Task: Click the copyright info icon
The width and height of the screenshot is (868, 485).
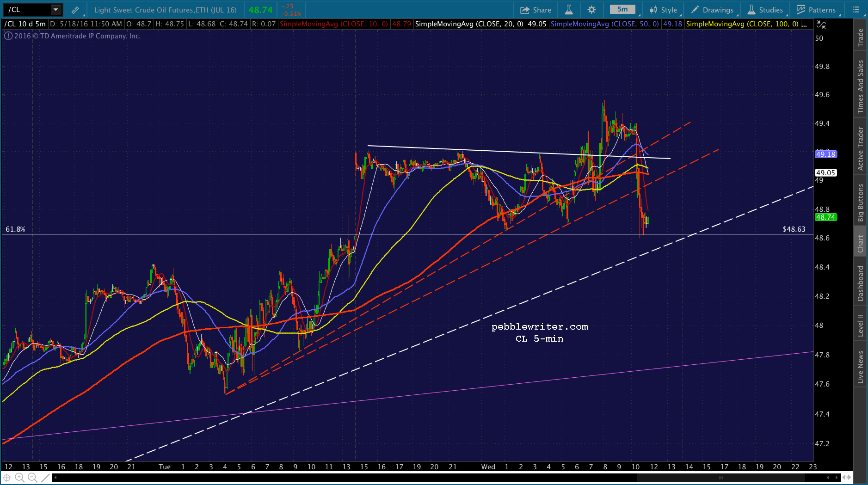Action: (x=8, y=36)
